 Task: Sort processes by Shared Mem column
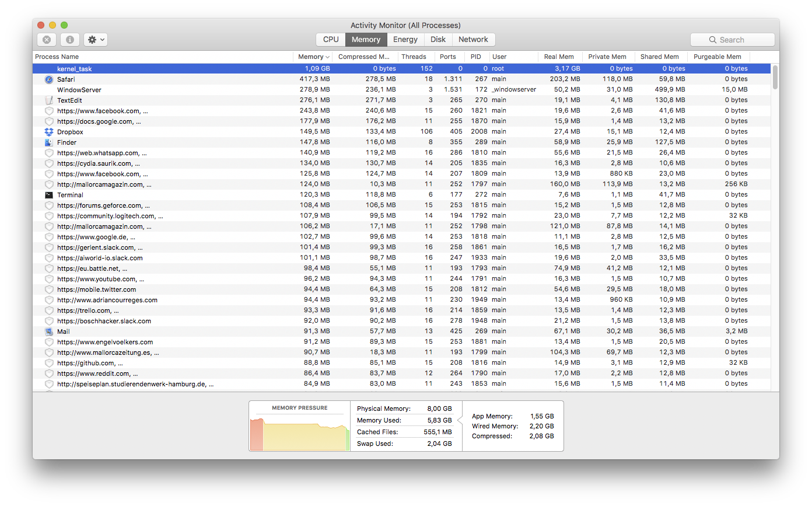coord(660,57)
